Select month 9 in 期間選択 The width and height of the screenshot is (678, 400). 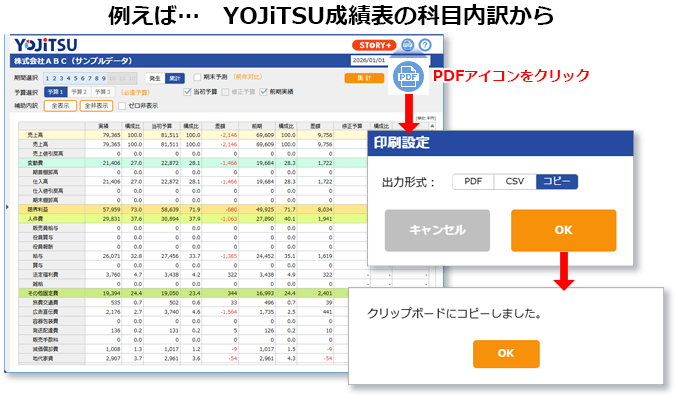pyautogui.click(x=103, y=78)
